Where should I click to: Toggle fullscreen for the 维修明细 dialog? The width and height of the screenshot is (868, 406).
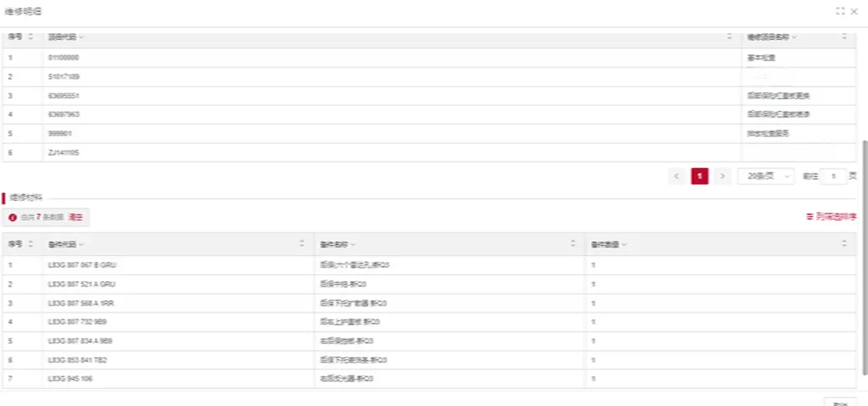click(x=840, y=11)
